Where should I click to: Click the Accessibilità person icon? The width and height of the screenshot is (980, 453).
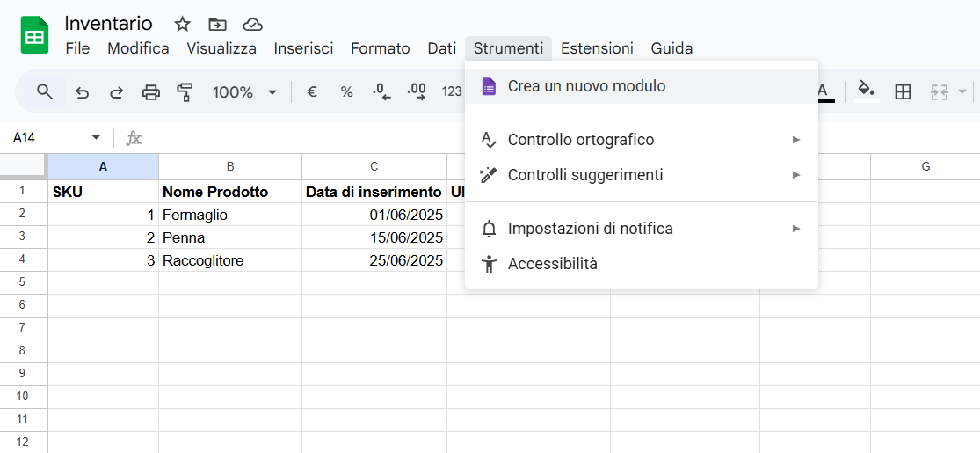click(x=489, y=264)
